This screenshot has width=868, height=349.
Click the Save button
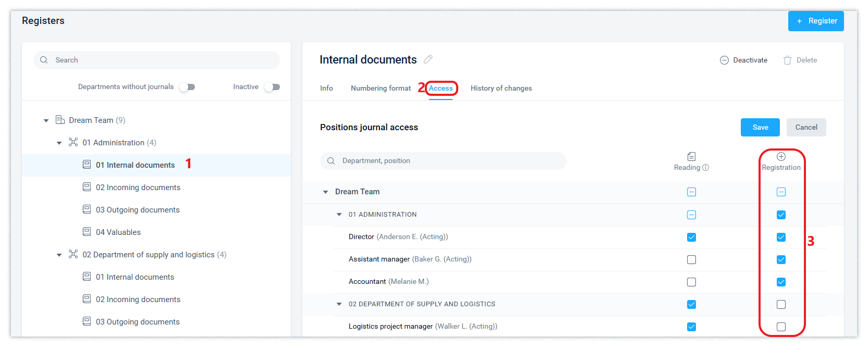[760, 127]
